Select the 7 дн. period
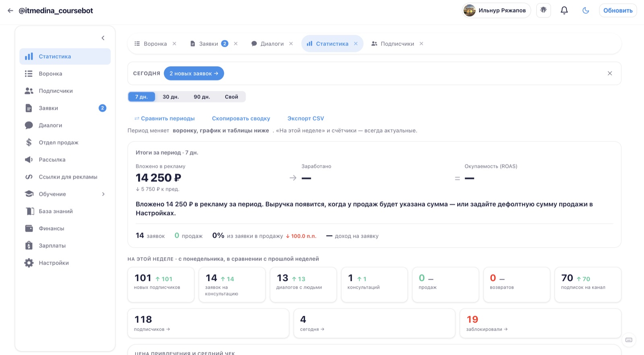 (142, 97)
